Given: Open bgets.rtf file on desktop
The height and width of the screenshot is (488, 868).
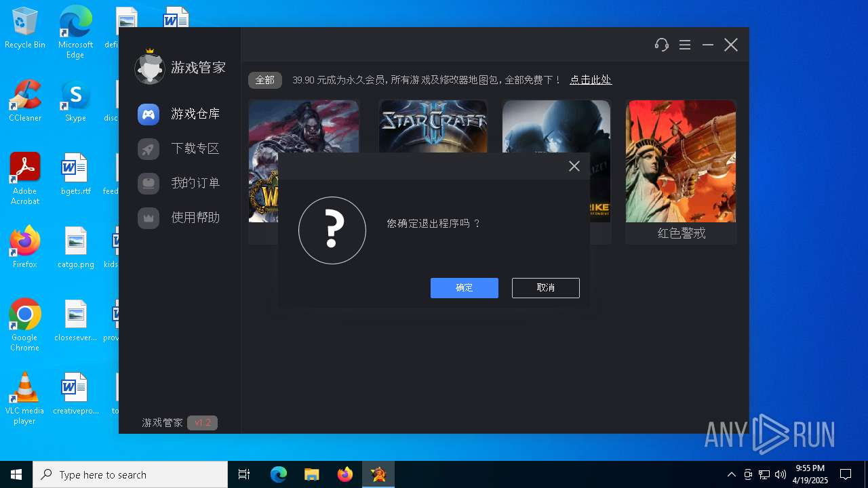Looking at the screenshot, I should coord(75,174).
